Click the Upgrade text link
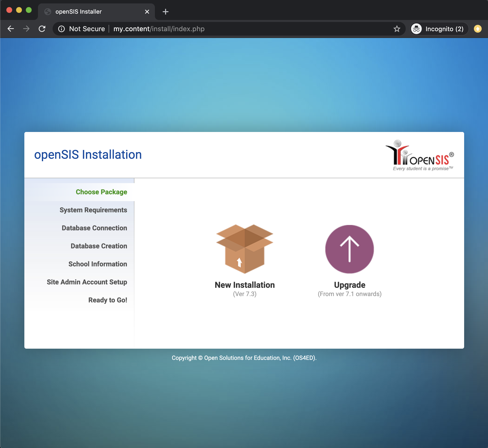 (349, 285)
